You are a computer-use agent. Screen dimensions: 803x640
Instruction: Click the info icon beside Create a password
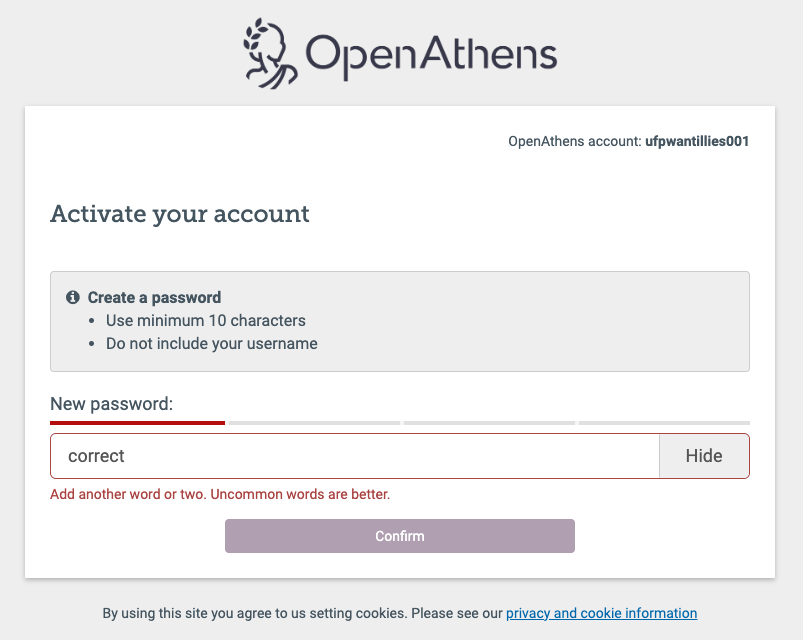pyautogui.click(x=72, y=297)
